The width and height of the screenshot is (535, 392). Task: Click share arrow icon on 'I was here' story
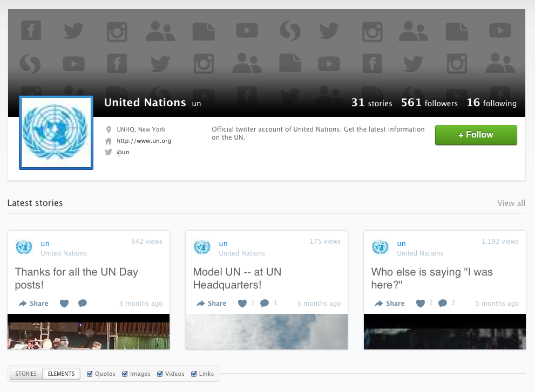point(379,304)
